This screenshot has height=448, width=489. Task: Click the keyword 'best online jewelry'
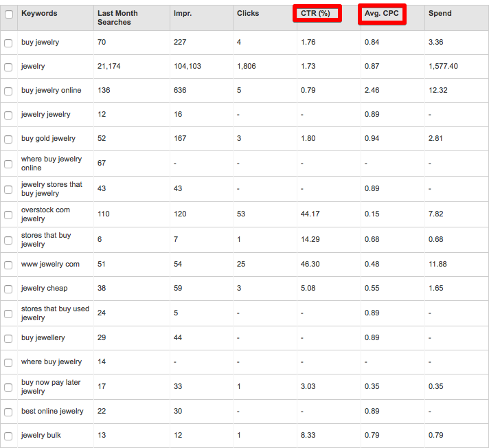[52, 412]
